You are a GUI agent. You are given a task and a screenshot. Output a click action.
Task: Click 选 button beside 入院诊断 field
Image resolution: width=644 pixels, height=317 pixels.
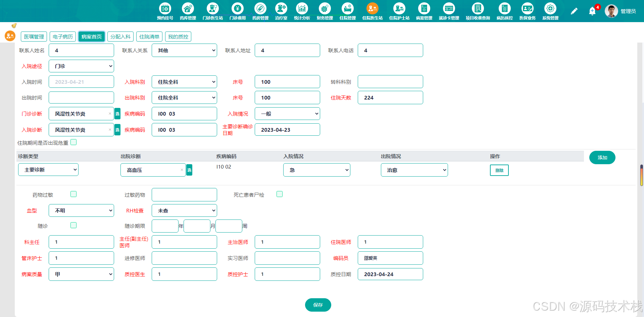[117, 130]
